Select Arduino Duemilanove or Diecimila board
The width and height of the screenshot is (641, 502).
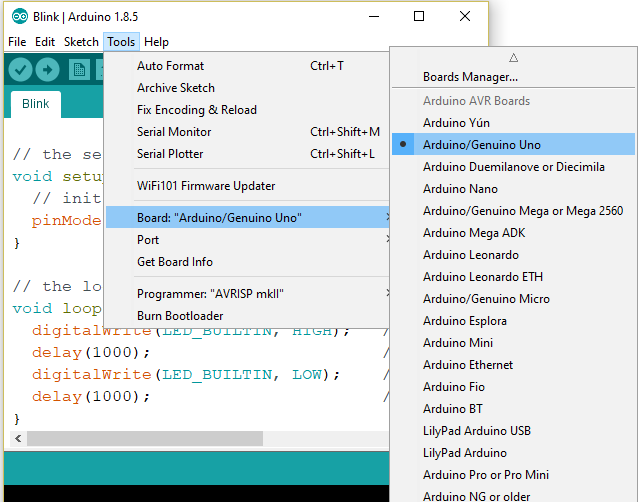click(x=513, y=167)
